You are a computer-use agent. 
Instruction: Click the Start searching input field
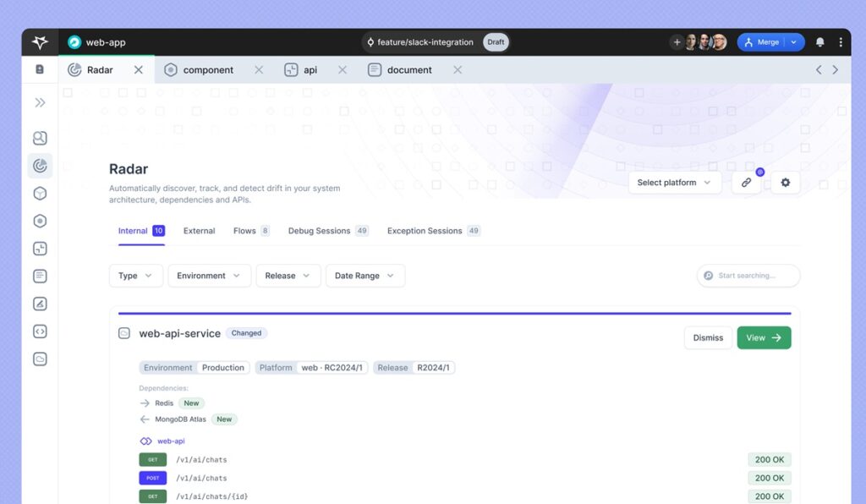point(748,276)
